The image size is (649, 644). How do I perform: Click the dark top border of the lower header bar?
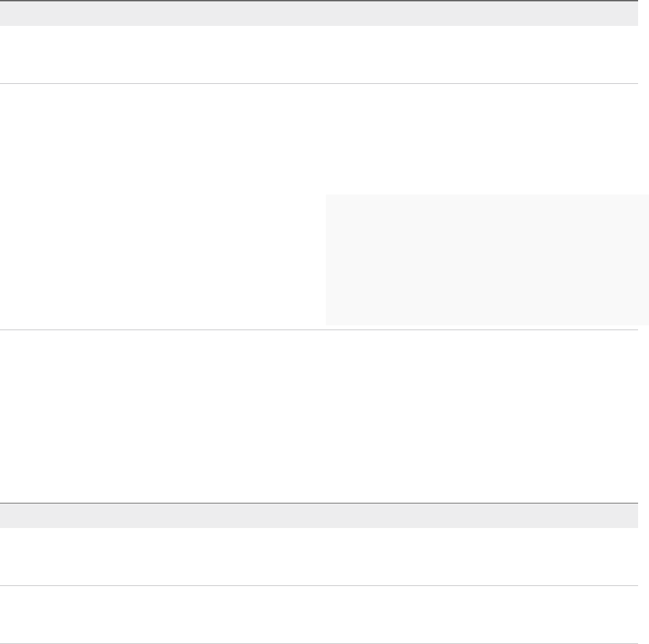[x=319, y=503]
